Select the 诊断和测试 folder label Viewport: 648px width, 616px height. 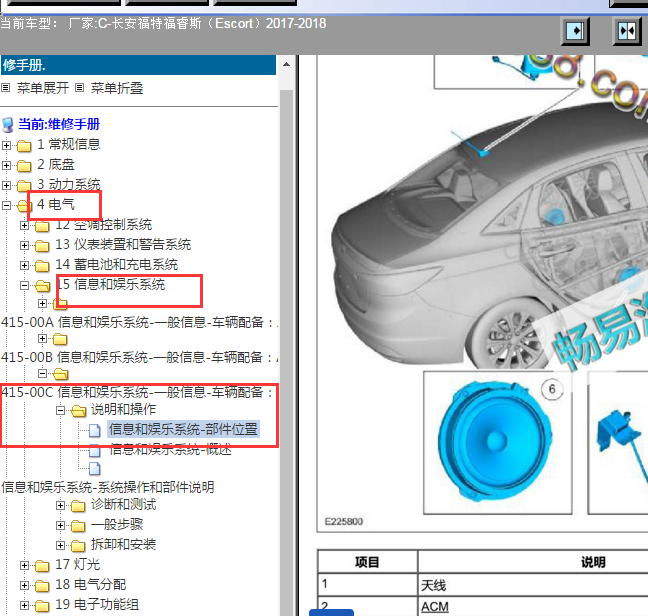123,504
